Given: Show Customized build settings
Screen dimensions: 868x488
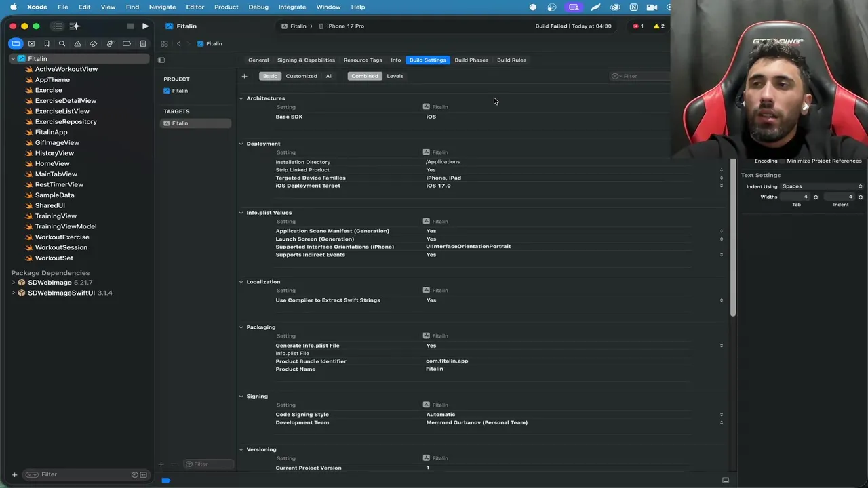Looking at the screenshot, I should [x=301, y=76].
